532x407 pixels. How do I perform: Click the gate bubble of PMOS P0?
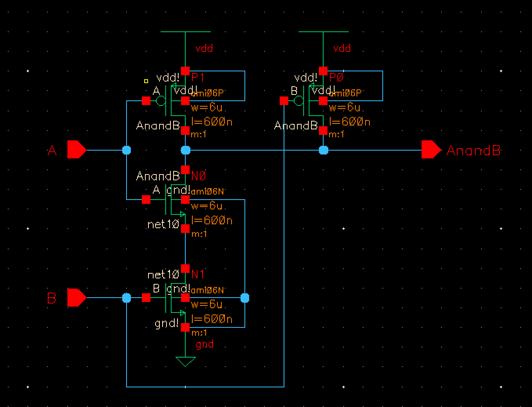click(x=299, y=101)
